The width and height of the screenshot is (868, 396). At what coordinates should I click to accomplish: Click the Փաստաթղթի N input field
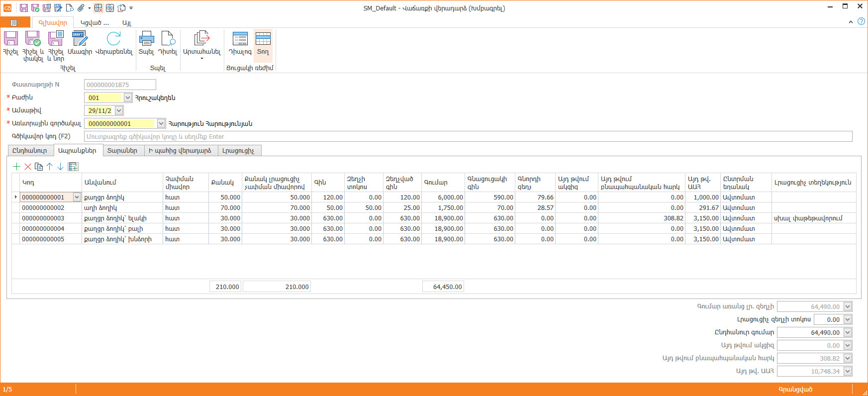120,85
